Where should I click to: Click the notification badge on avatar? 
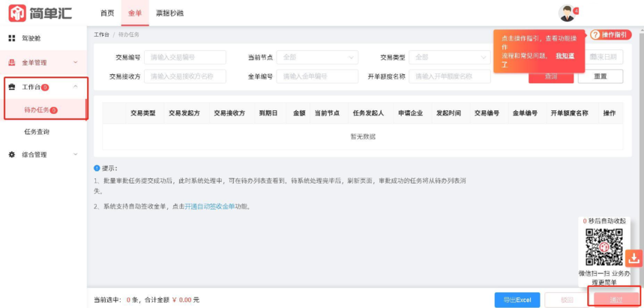(577, 10)
